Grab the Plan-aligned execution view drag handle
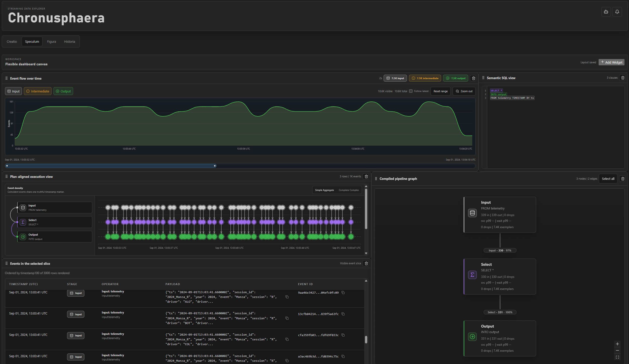 click(x=7, y=177)
